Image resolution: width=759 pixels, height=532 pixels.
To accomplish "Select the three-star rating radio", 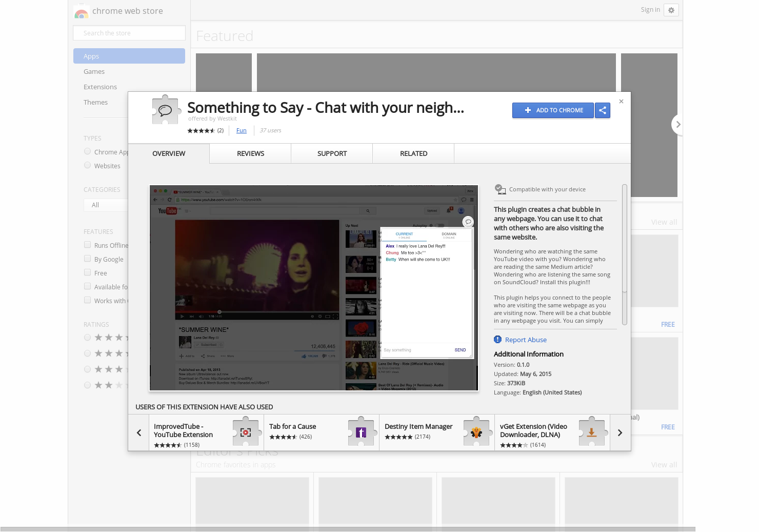I will coord(87,369).
